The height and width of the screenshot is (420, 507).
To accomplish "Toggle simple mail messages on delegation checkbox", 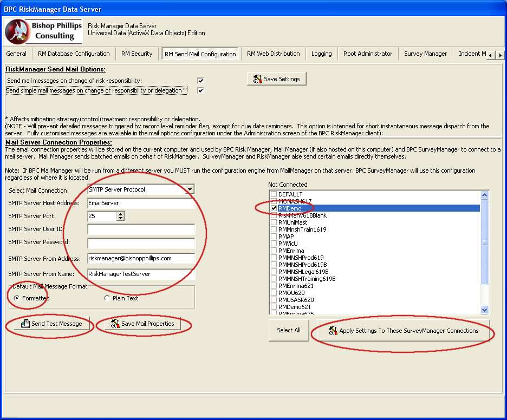I will 200,90.
